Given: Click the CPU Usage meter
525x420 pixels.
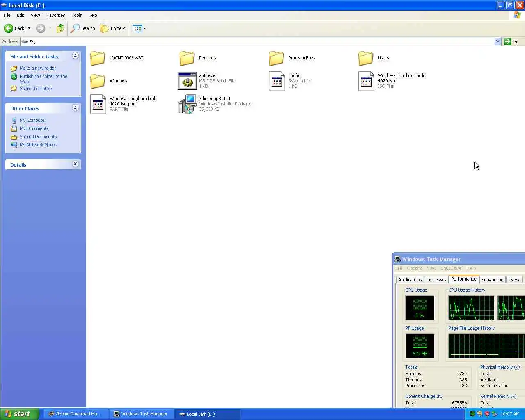Looking at the screenshot, I should pos(420,308).
